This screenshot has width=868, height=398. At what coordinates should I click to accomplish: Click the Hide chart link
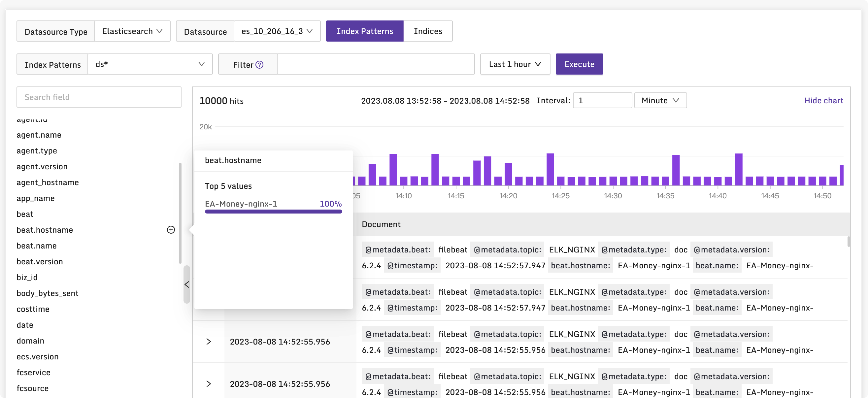tap(823, 100)
